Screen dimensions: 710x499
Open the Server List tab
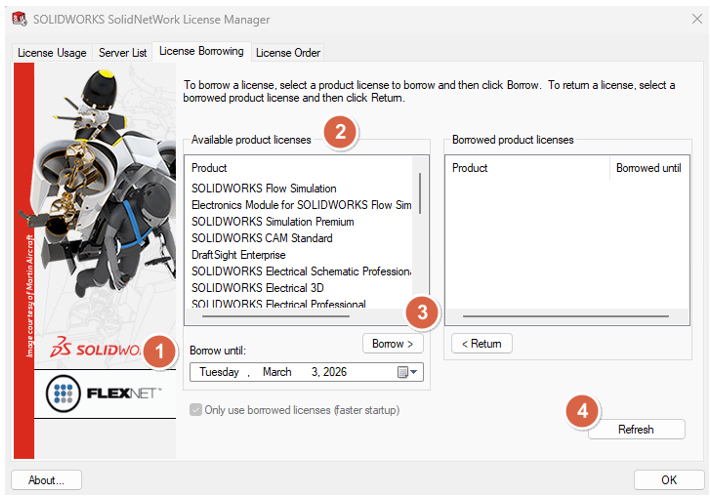pyautogui.click(x=124, y=52)
